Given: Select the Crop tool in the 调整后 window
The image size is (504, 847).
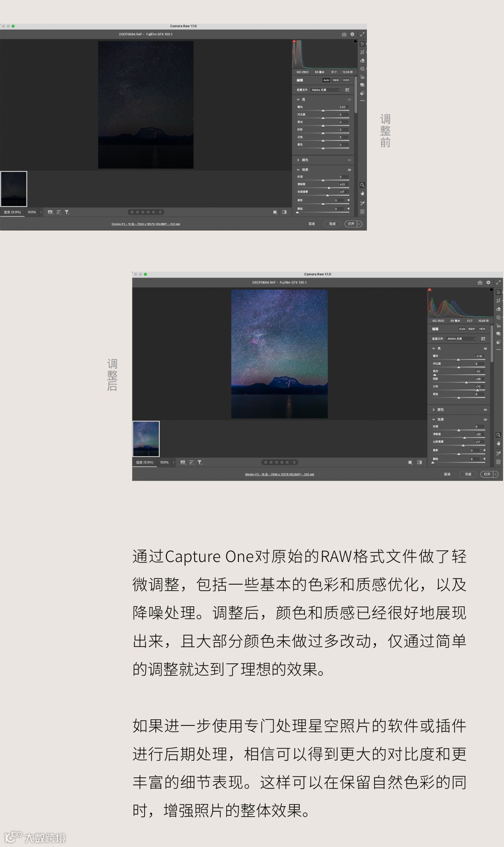Looking at the screenshot, I should [x=498, y=301].
